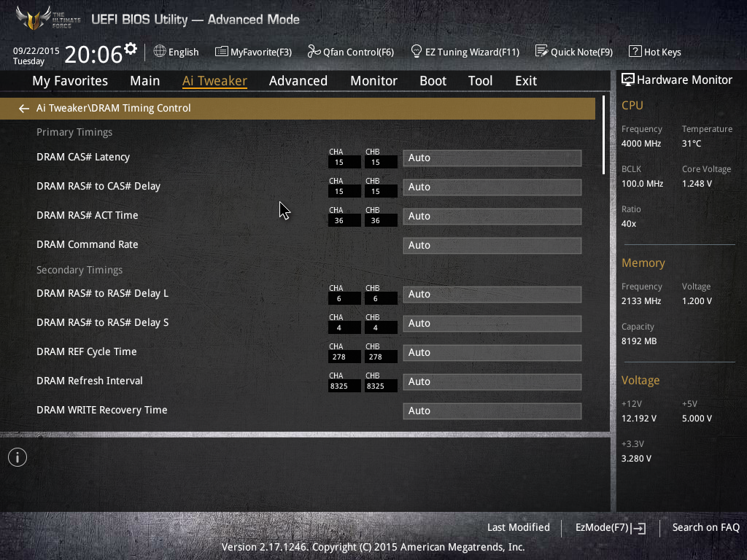Screen dimensions: 747x560
Task: Click the Hardware Monitor display icon
Action: click(628, 79)
